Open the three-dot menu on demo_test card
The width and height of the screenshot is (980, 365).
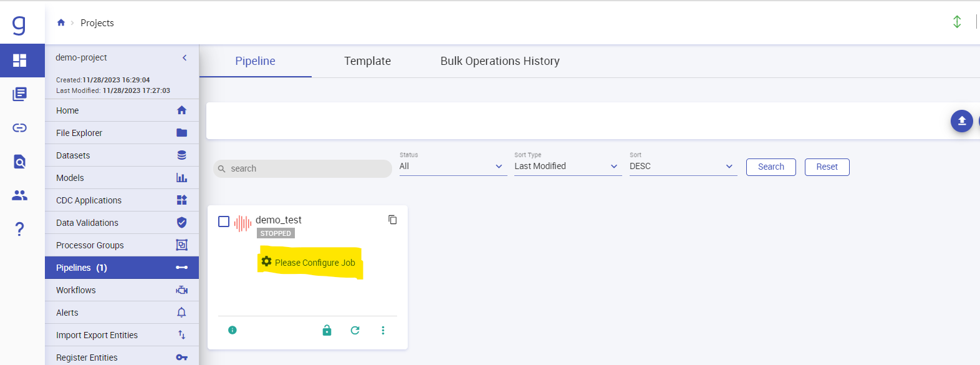[383, 330]
